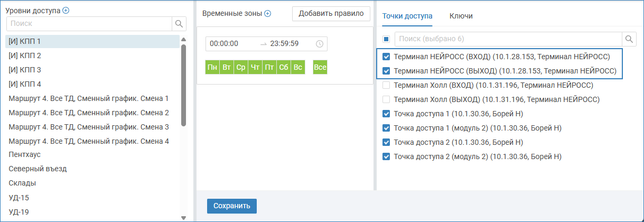Click the clock icon in time range field
The image size is (644, 222).
point(319,44)
